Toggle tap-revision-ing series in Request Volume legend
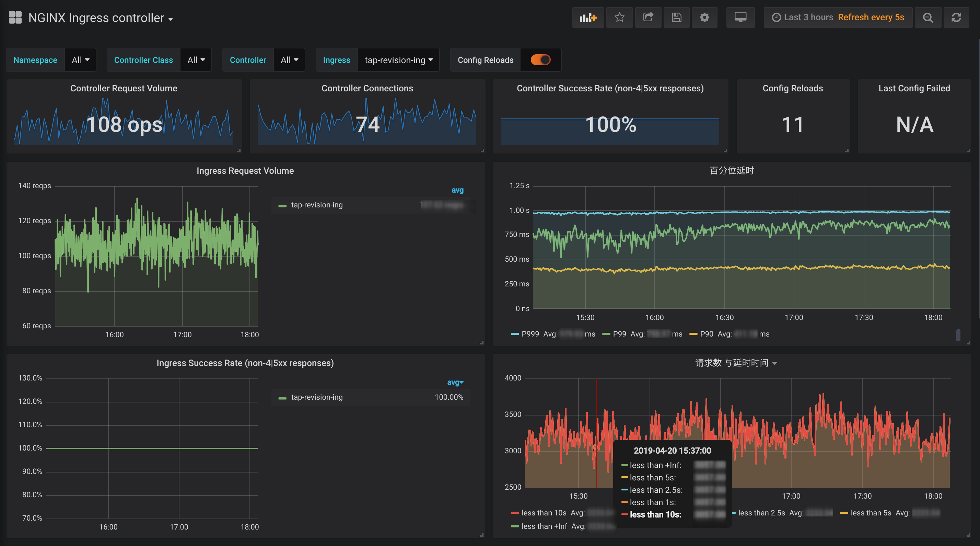This screenshot has height=546, width=980. (x=316, y=205)
